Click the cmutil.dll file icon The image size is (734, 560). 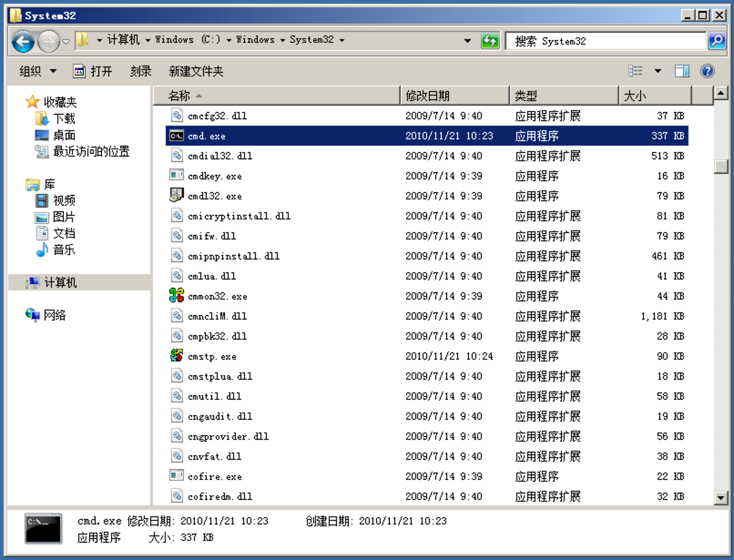[x=177, y=396]
